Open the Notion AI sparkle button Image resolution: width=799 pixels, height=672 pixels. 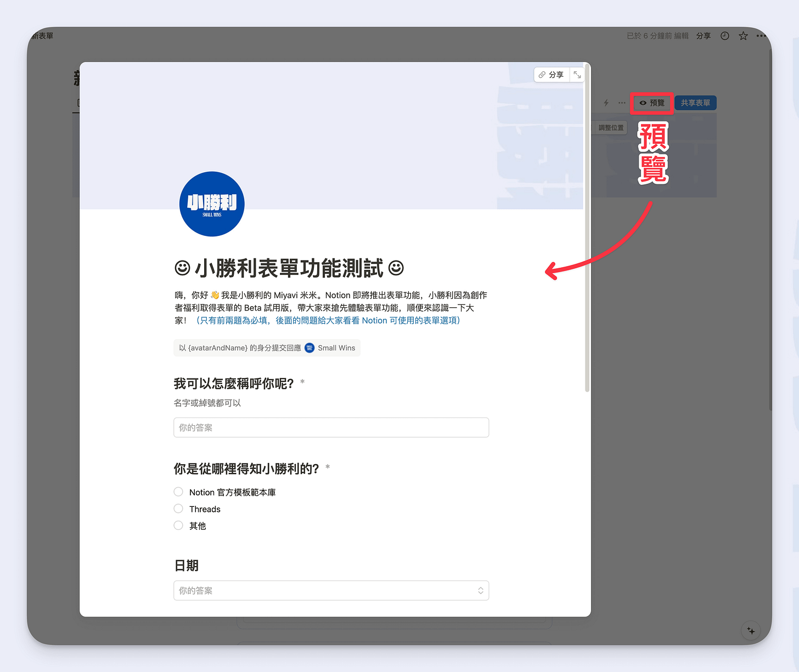click(x=751, y=631)
